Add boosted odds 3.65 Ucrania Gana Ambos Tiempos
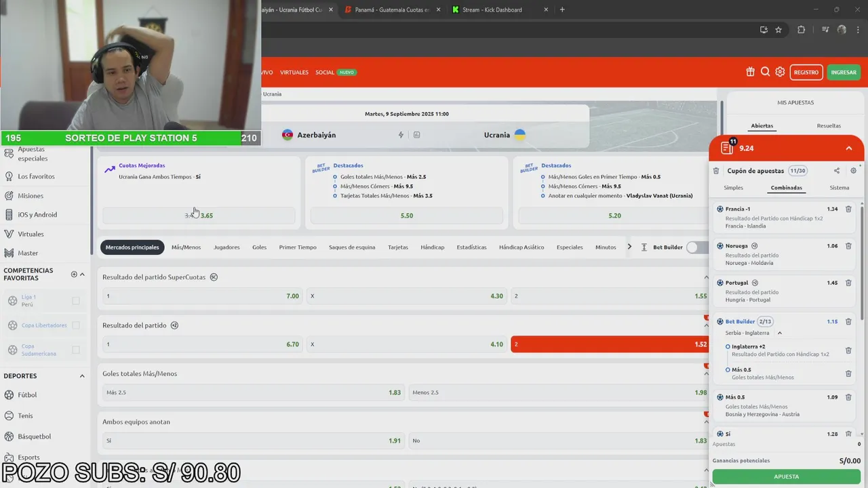868x488 pixels. pos(199,216)
